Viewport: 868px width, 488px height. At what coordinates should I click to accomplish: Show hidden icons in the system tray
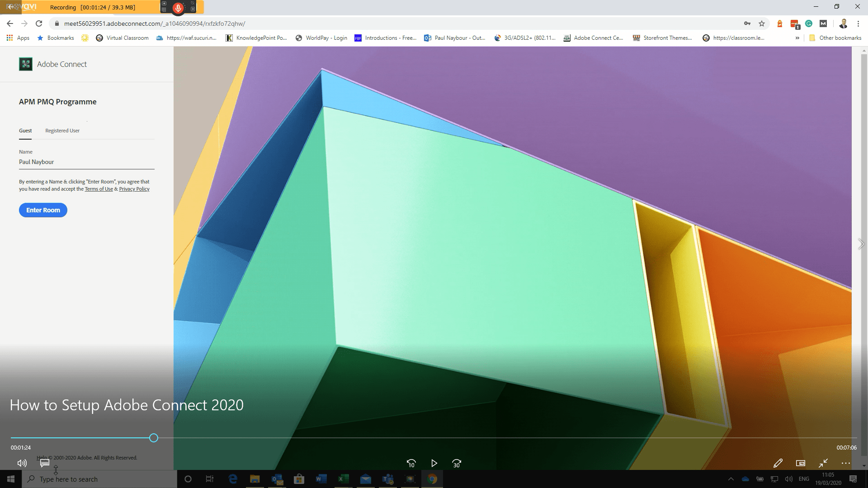[x=731, y=479]
